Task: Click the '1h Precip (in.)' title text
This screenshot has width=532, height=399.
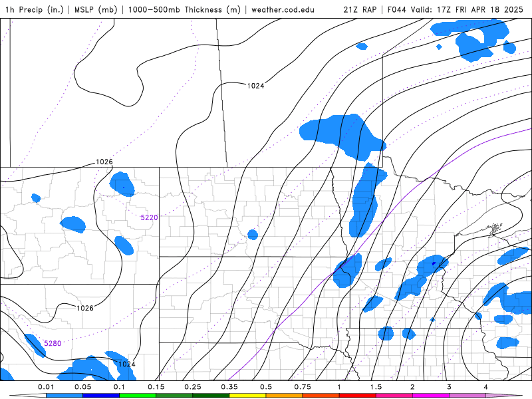Action: (35, 9)
